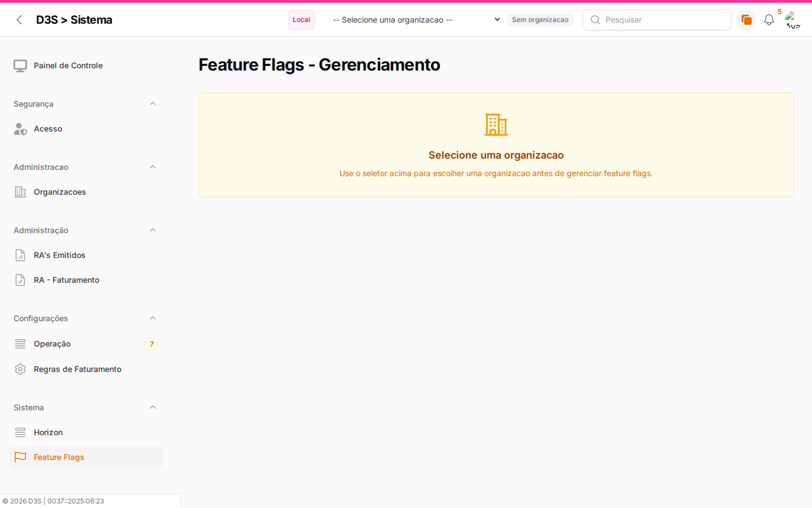Click the RA - Faturamento document icon
The image size is (812, 508).
[x=20, y=280]
